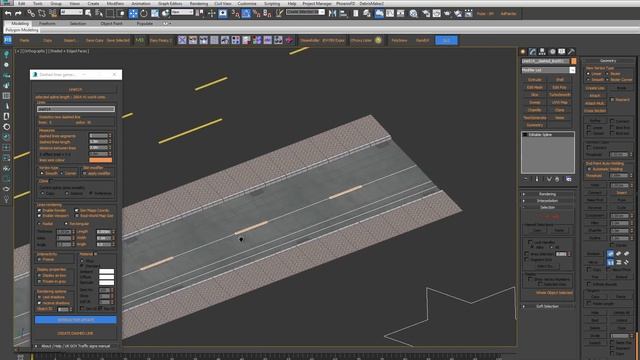
Task: Pick the Rectangular Selection Region tool
Action: coord(110,13)
